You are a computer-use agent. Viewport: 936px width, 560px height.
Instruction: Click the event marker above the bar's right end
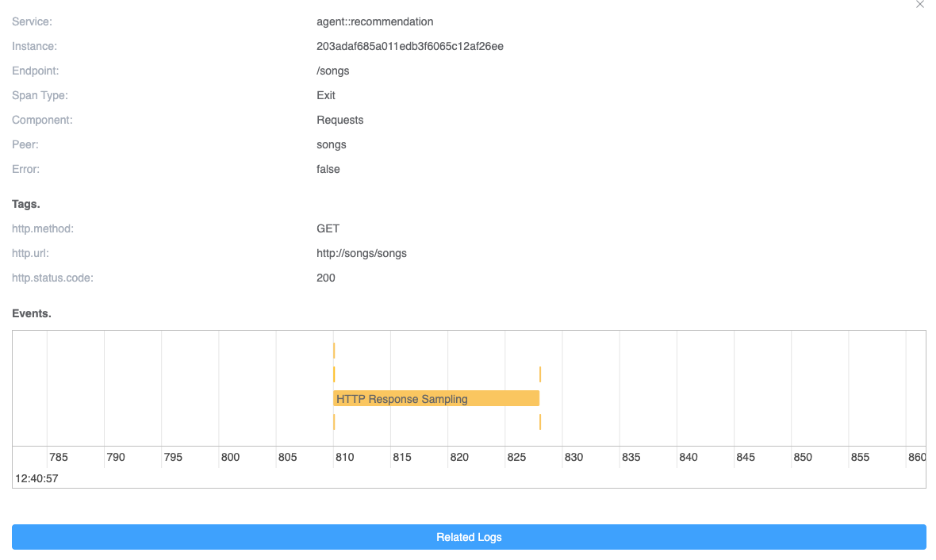tap(540, 374)
